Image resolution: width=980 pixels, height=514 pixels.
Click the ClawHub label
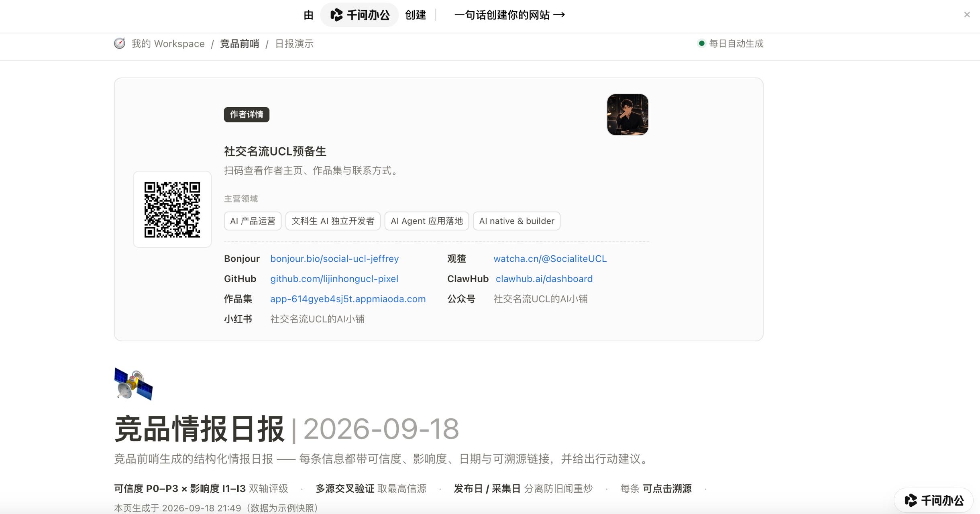[468, 279]
